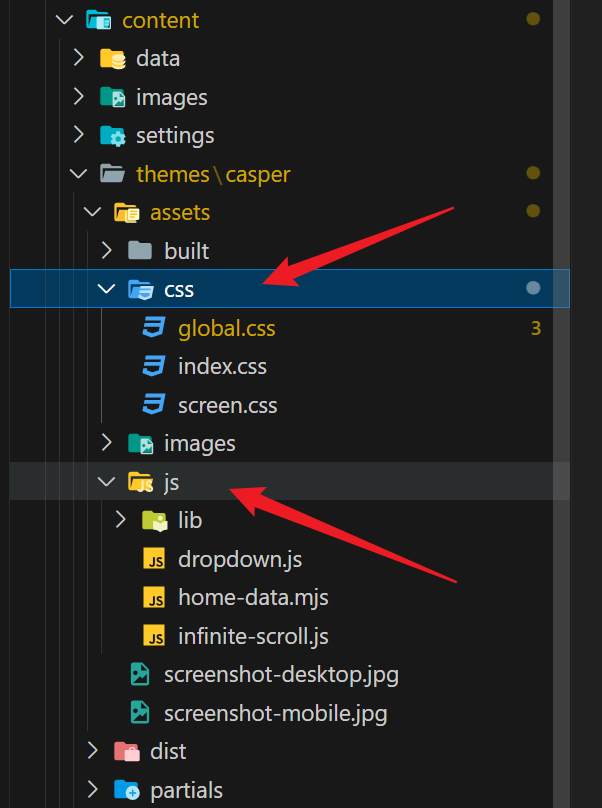Open the index.css file

[x=222, y=367]
